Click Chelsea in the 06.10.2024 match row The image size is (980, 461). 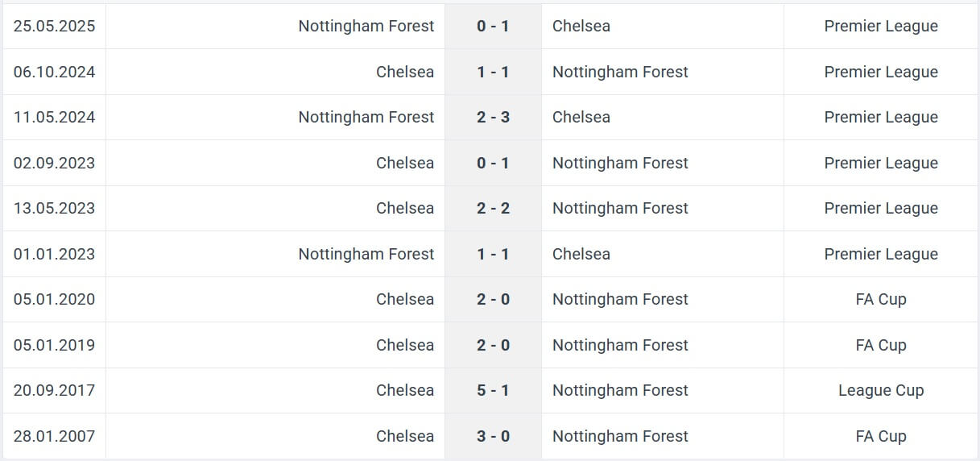(404, 72)
